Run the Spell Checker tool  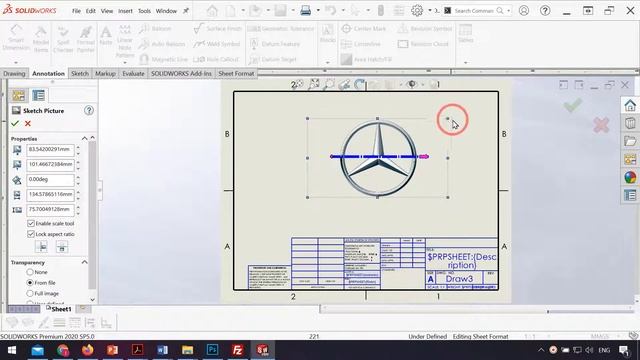63,39
